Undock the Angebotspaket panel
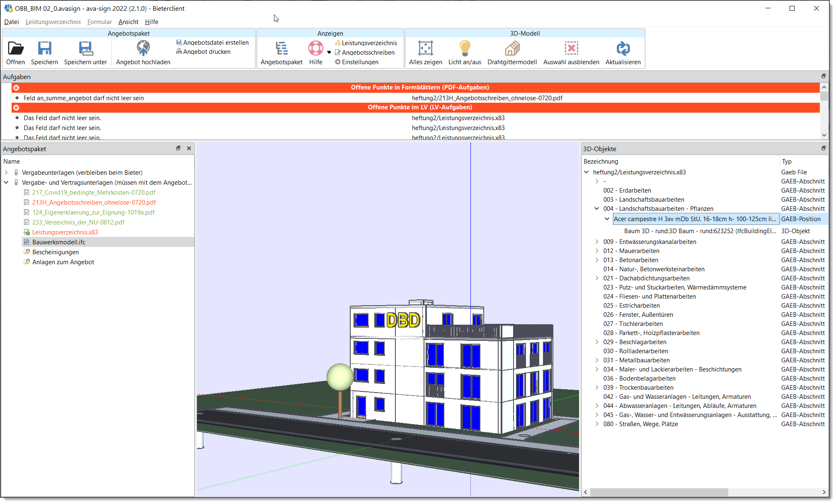Screen dimensions: 836x504 point(178,148)
